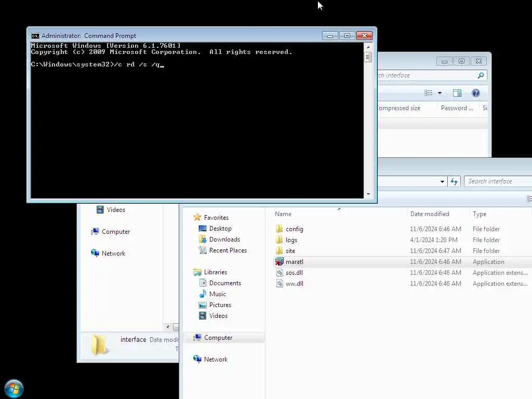Expand Libraries in navigation pane
Viewport: 532px width, 399px height.
(x=215, y=272)
